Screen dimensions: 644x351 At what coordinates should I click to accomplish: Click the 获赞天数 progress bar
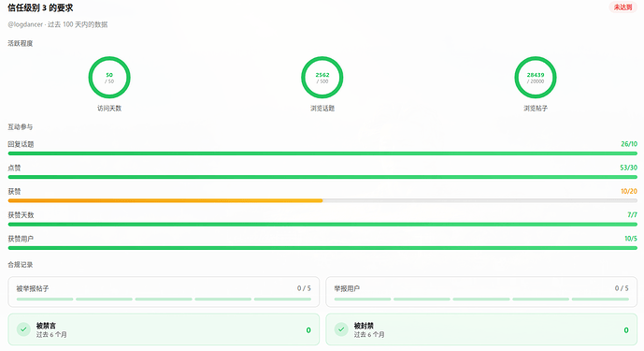(322, 225)
